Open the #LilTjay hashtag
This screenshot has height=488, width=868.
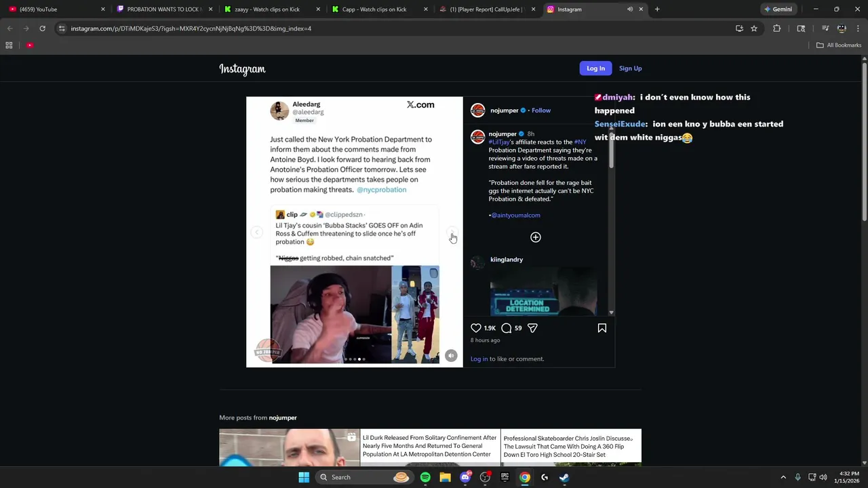click(499, 142)
